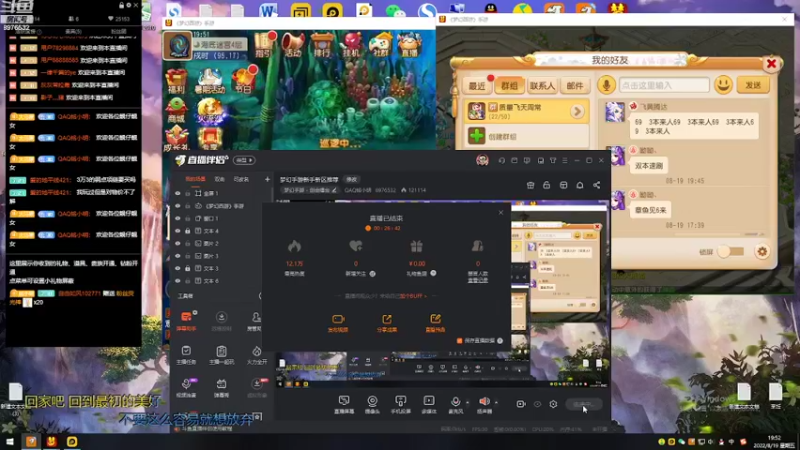Expand speaker options arrow
This screenshot has height=450, width=800.
pyautogui.click(x=496, y=403)
